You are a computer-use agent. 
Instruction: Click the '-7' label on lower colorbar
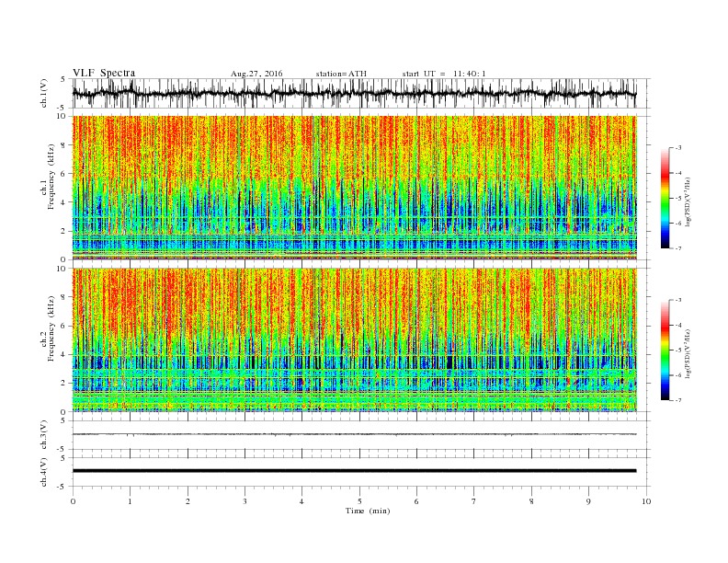[677, 400]
